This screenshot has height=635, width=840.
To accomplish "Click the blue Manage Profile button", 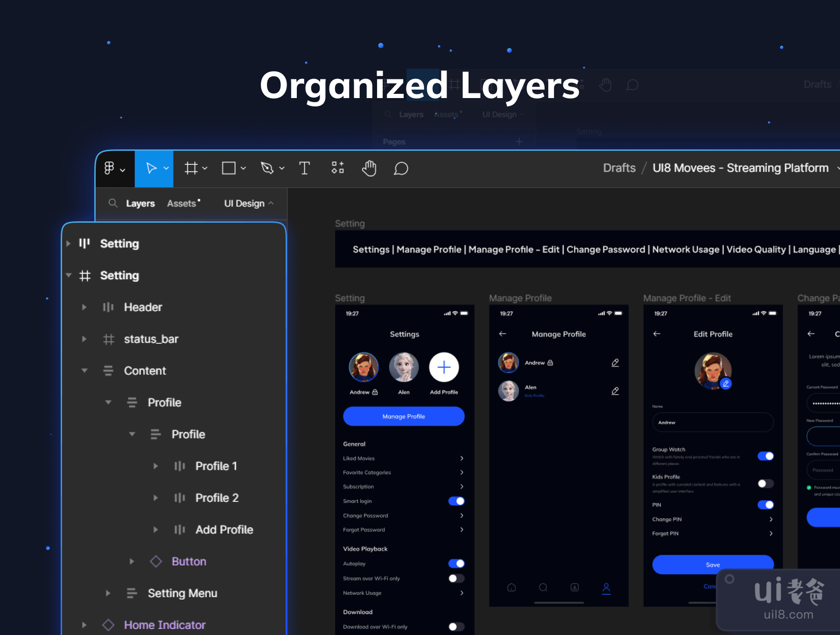I will pos(404,416).
